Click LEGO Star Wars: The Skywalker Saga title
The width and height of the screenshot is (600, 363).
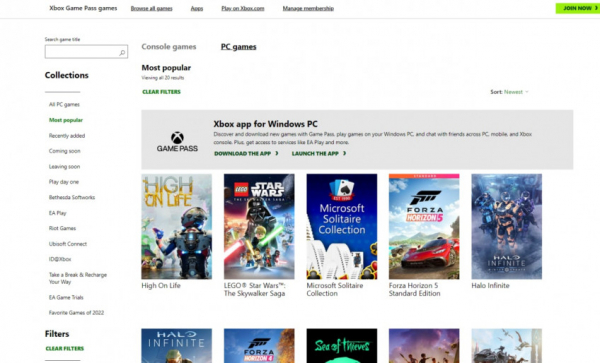tap(255, 290)
